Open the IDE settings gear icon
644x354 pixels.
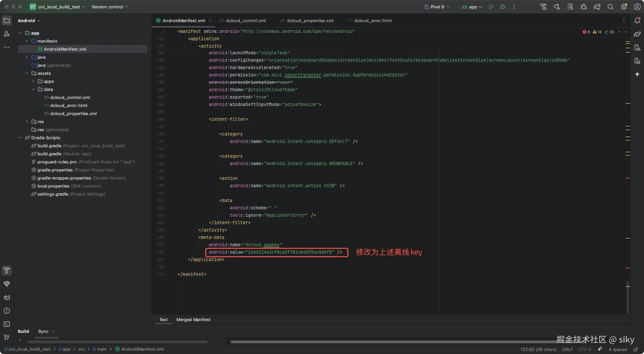[x=624, y=7]
